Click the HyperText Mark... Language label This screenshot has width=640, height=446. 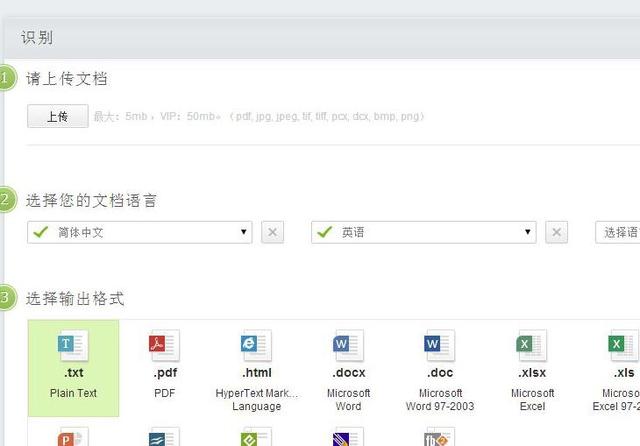coord(257,399)
